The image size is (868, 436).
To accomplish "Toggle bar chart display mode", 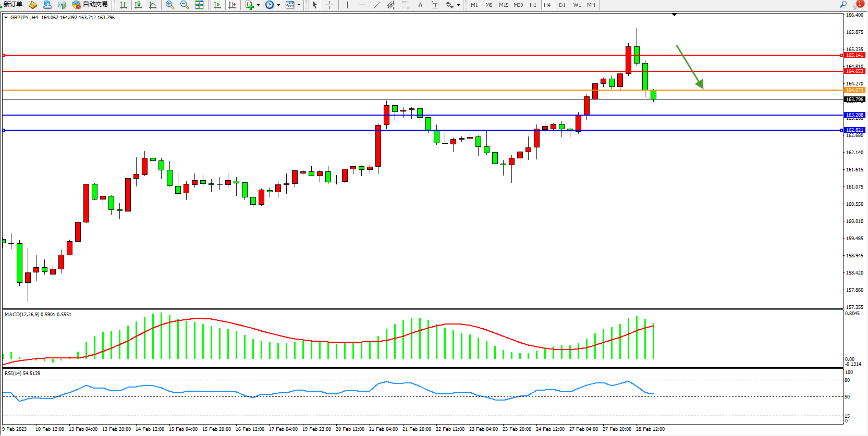I will (x=124, y=5).
